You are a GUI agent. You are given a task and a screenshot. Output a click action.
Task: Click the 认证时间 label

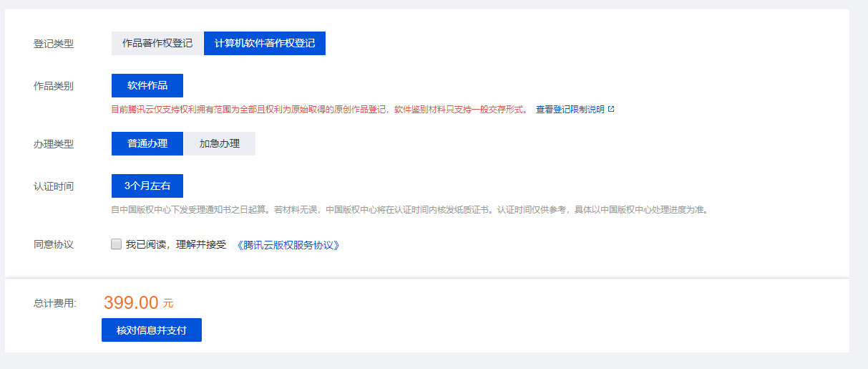click(x=54, y=186)
